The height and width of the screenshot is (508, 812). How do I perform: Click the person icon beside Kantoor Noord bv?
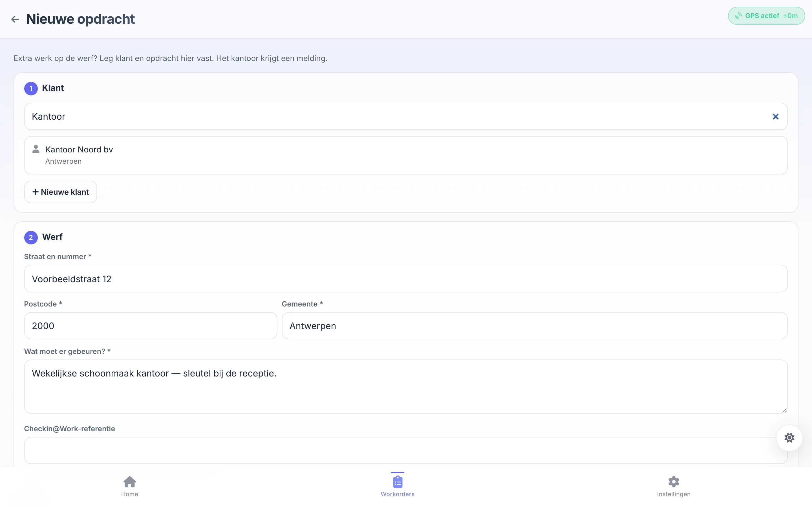click(x=36, y=149)
